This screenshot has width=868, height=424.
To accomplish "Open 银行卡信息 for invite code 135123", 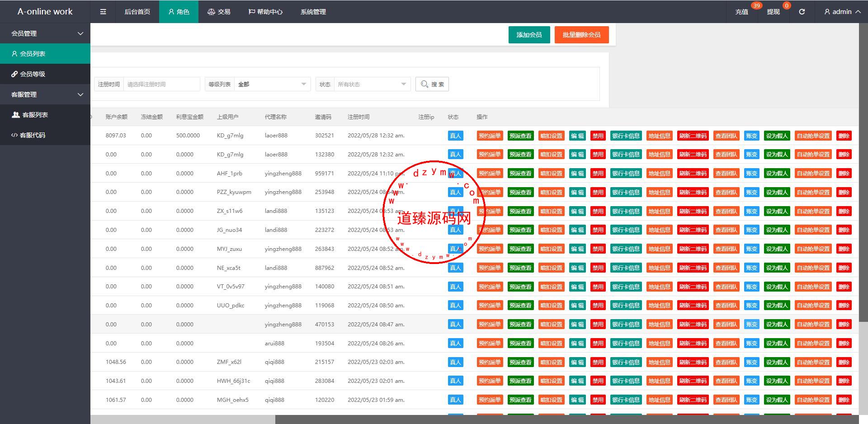I will 626,211.
